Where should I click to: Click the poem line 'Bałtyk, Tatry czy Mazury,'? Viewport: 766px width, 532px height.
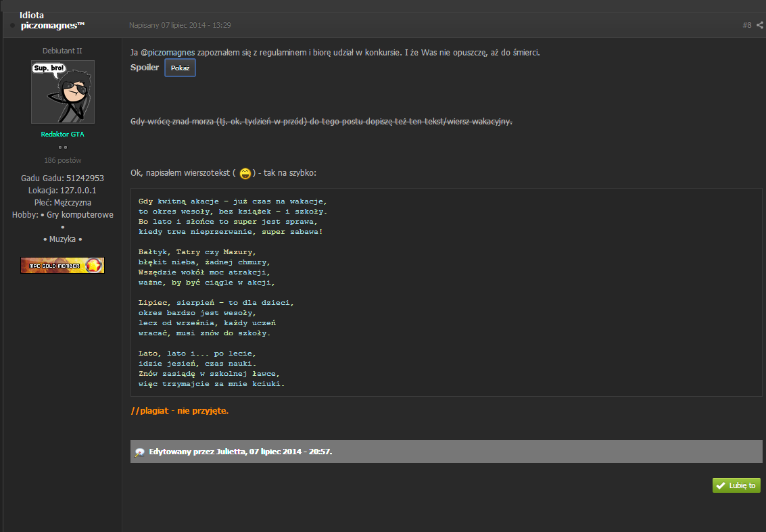click(x=197, y=252)
